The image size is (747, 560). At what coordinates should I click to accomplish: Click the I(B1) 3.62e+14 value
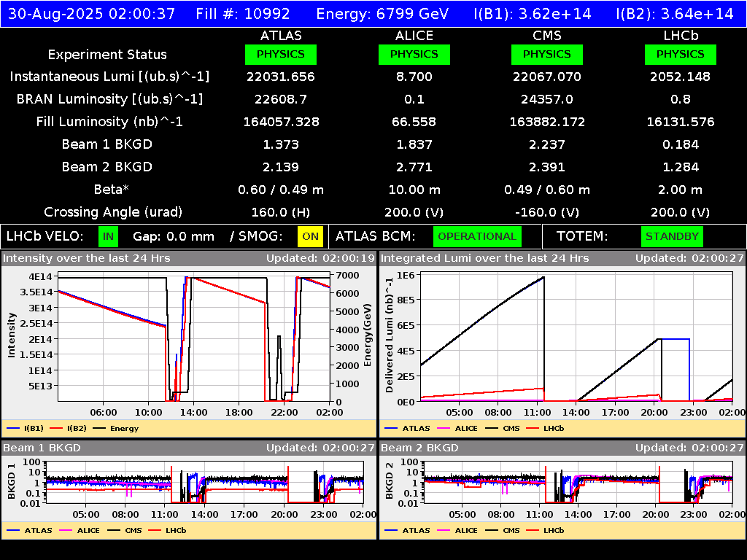(533, 14)
